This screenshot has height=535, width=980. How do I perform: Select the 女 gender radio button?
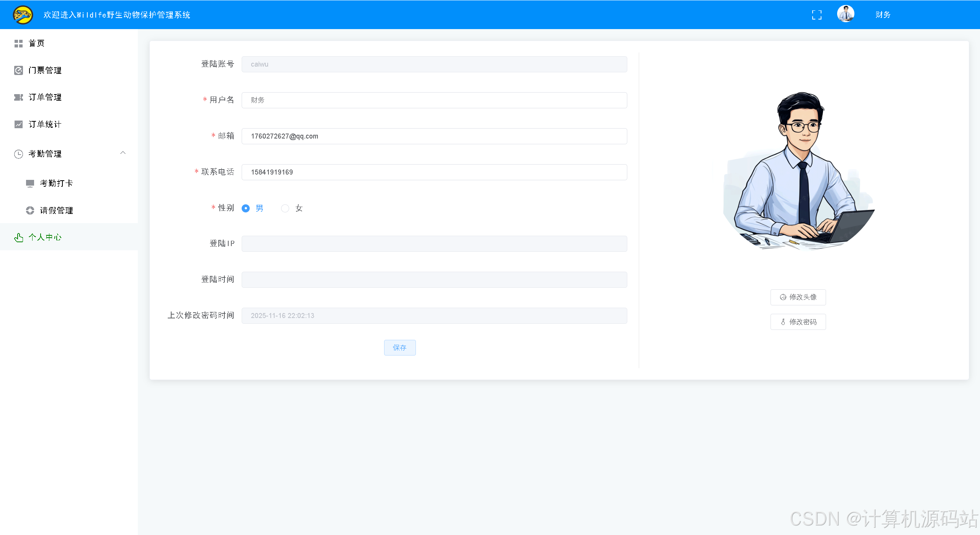click(x=285, y=208)
